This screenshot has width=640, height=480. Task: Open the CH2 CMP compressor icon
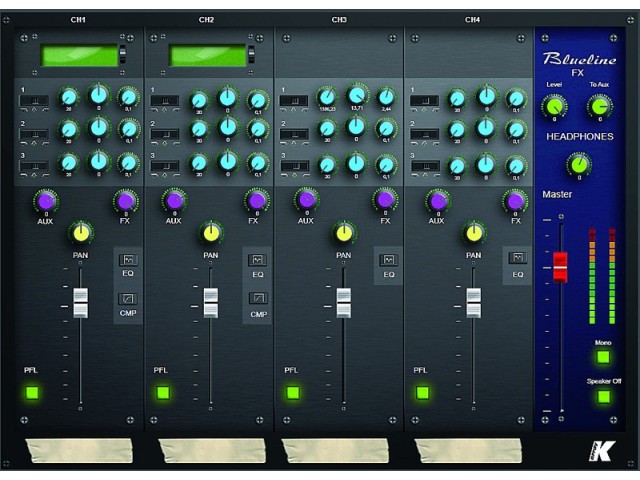(x=258, y=298)
